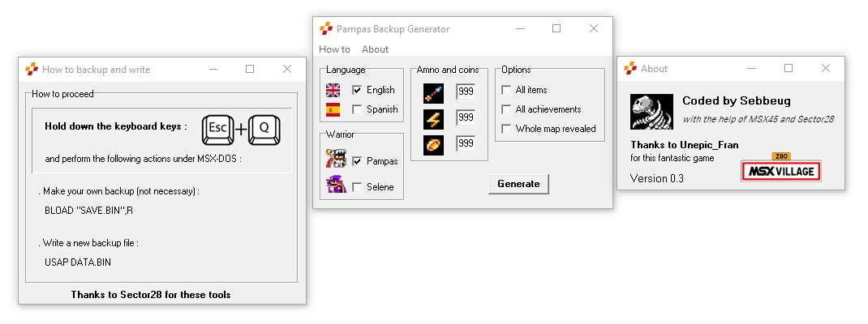
Task: Click the Selene warrior sprite icon
Action: click(336, 184)
